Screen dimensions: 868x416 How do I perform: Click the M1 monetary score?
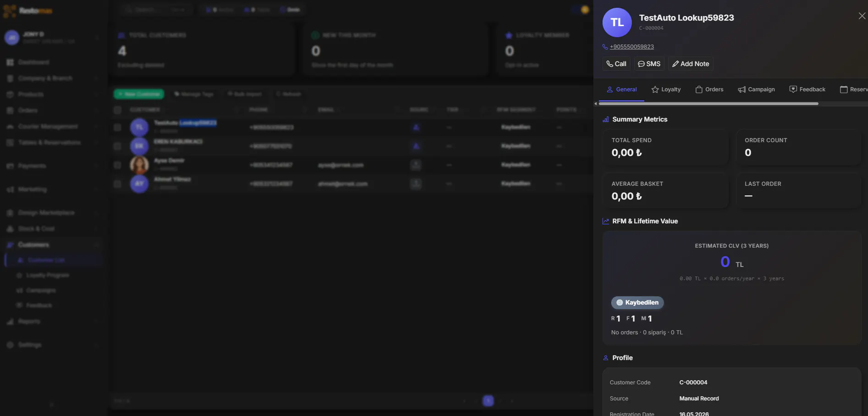pyautogui.click(x=647, y=318)
